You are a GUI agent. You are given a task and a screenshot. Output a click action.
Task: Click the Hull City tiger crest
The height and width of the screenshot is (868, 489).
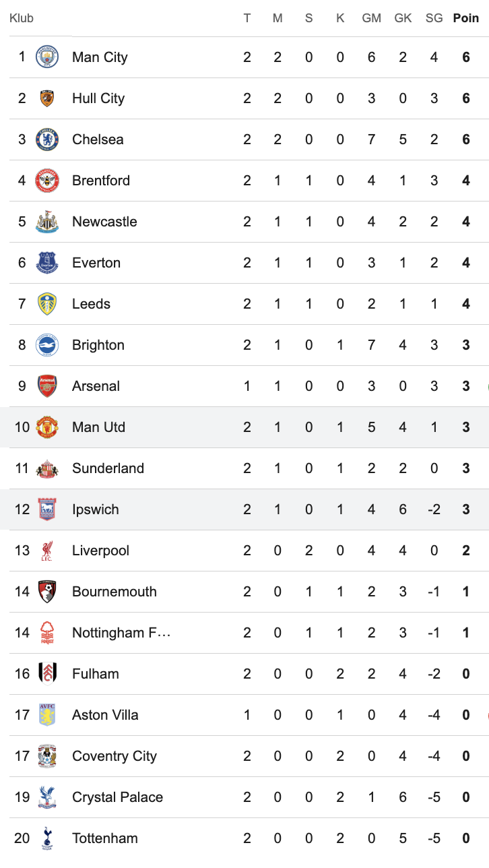click(x=47, y=98)
